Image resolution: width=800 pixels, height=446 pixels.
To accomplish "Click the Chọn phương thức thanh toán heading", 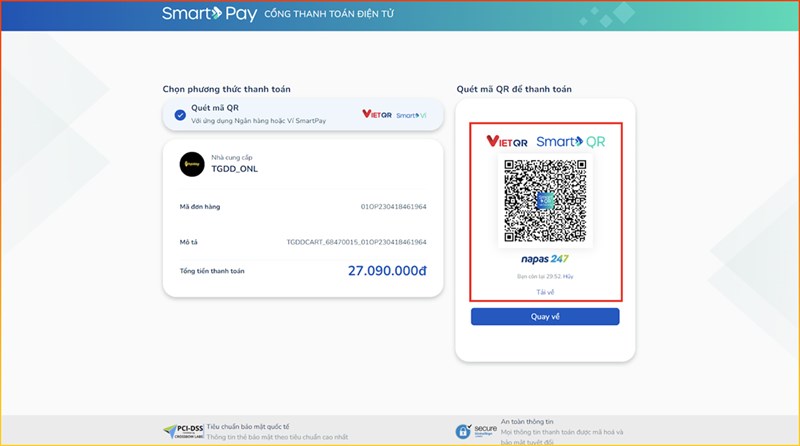I will tap(227, 89).
